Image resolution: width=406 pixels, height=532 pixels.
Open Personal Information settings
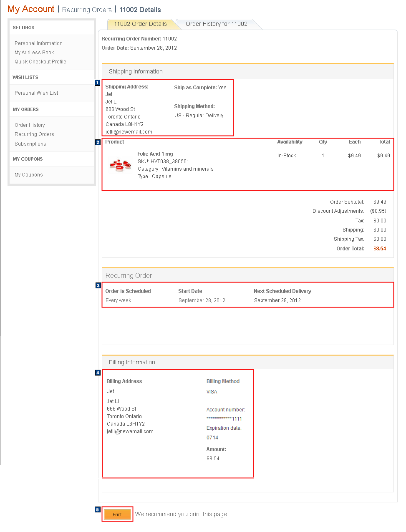(x=38, y=43)
